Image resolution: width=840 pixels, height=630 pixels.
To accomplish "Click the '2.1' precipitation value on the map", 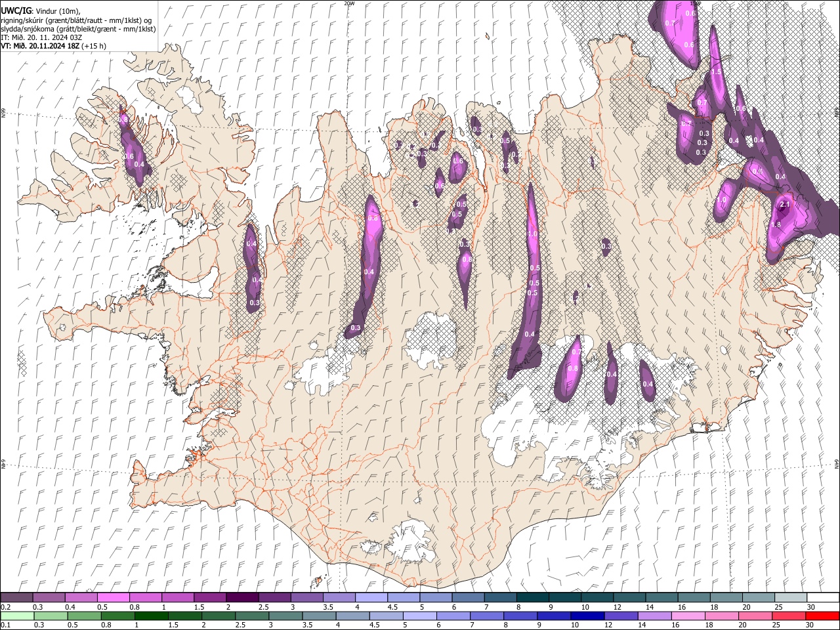I will click(784, 205).
